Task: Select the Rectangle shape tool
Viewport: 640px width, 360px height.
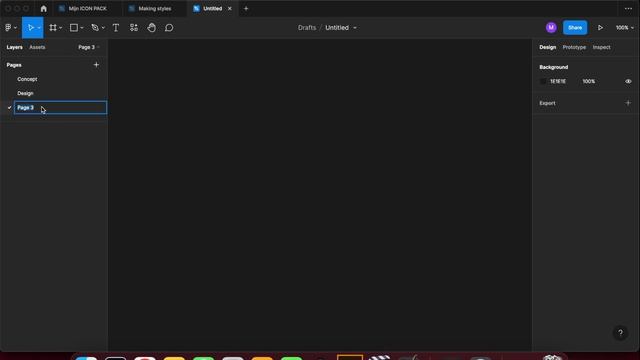Action: point(74,28)
